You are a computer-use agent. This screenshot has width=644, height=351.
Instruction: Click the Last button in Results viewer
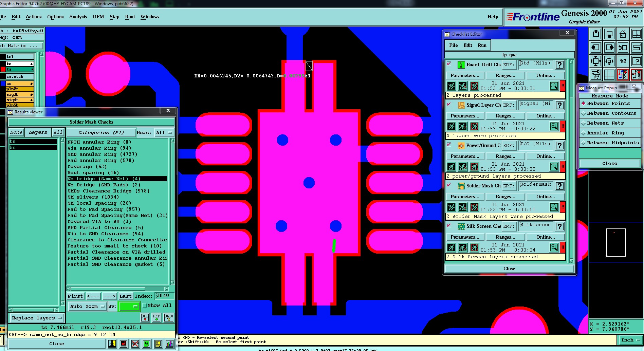[125, 296]
